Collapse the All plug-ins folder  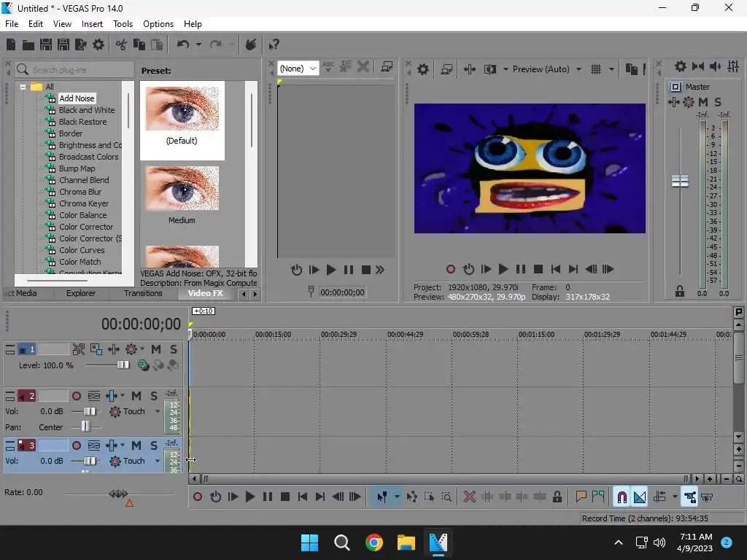pos(23,87)
